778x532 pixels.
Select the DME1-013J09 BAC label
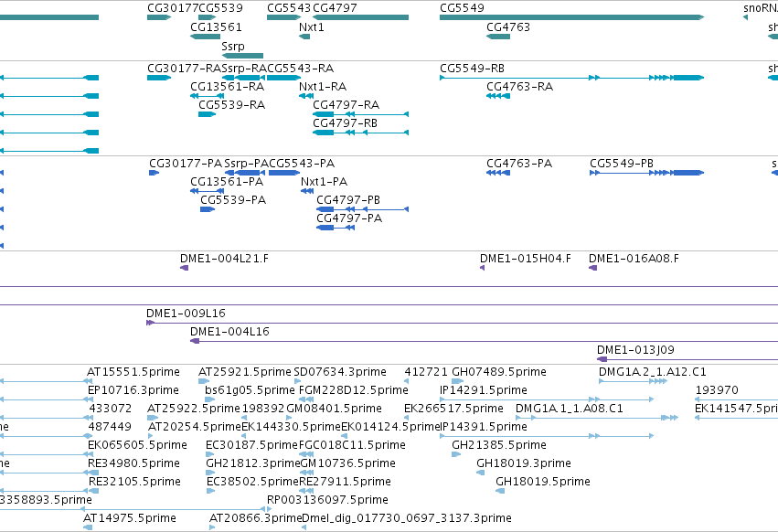(635, 350)
